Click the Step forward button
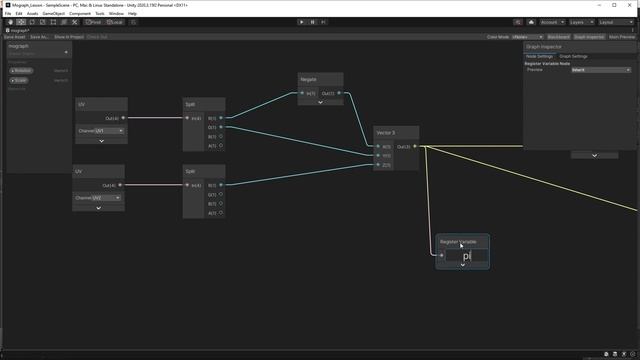Image resolution: width=640 pixels, height=360 pixels. coord(323,22)
